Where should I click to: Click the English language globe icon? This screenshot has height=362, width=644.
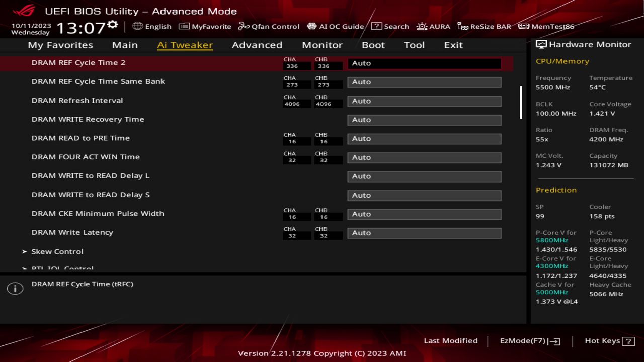pos(138,26)
